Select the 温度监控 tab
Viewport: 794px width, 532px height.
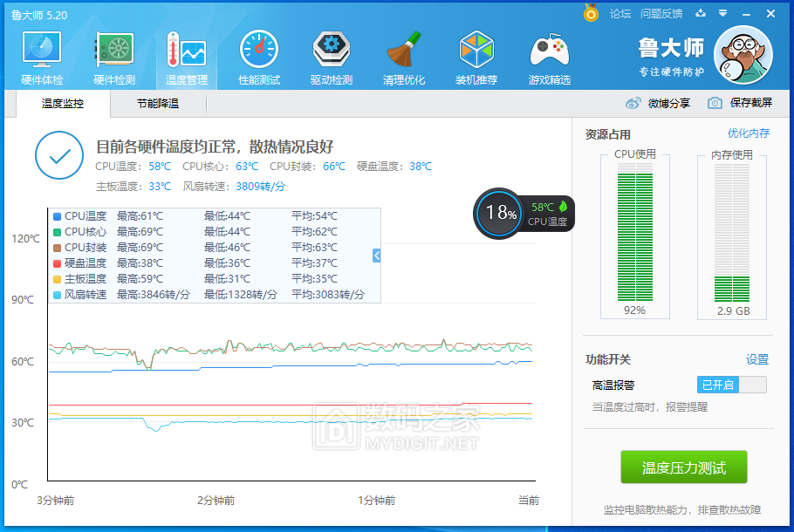click(x=63, y=104)
